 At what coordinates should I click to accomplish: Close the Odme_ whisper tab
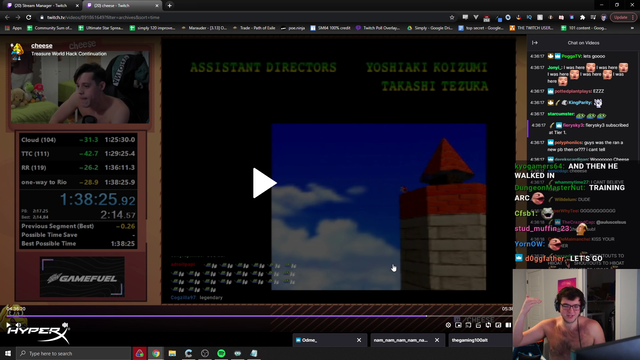tap(359, 340)
